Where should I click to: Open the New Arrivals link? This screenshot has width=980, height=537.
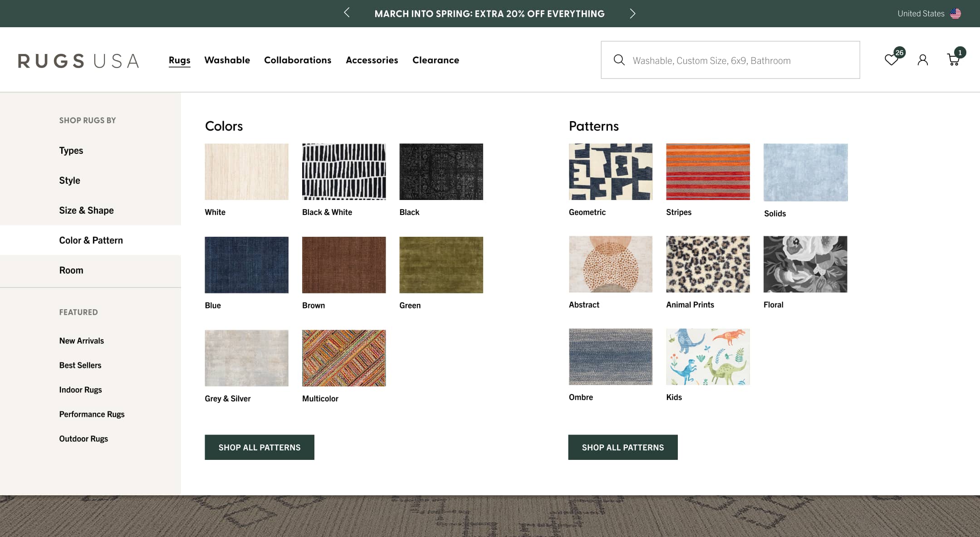[81, 341]
